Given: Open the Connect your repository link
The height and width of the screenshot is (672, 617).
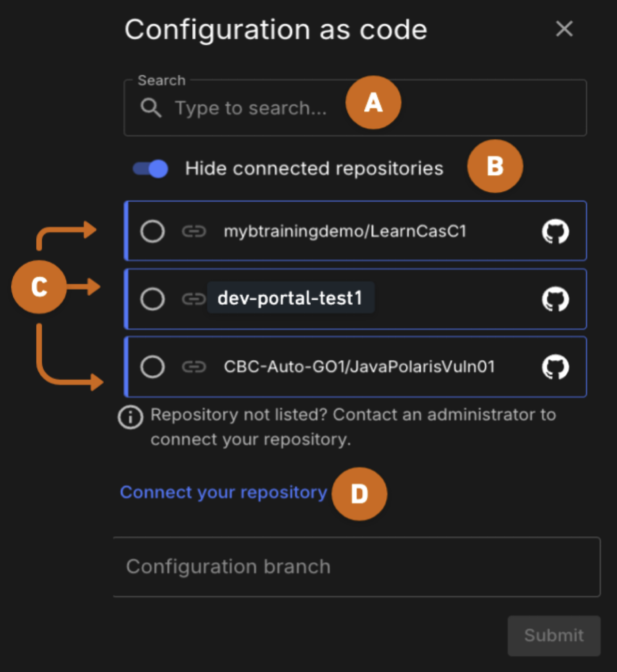Looking at the screenshot, I should 223,492.
